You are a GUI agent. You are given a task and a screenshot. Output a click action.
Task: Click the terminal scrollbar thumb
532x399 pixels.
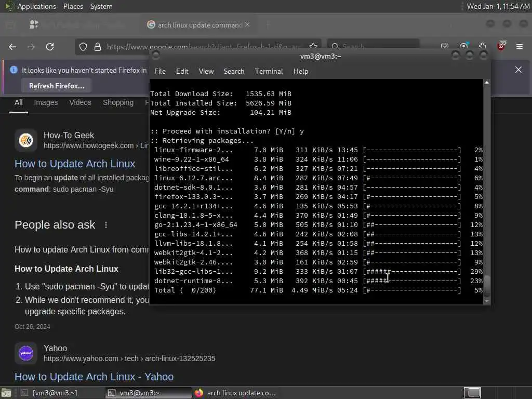coord(487,287)
